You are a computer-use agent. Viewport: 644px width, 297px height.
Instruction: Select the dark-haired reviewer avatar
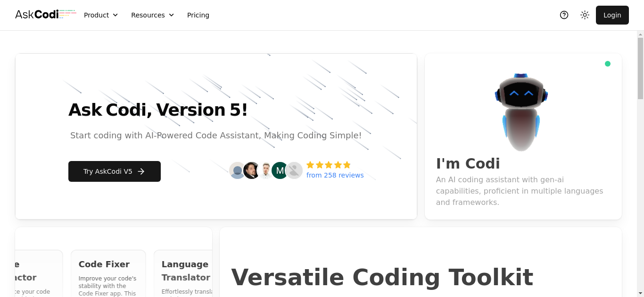click(x=252, y=170)
